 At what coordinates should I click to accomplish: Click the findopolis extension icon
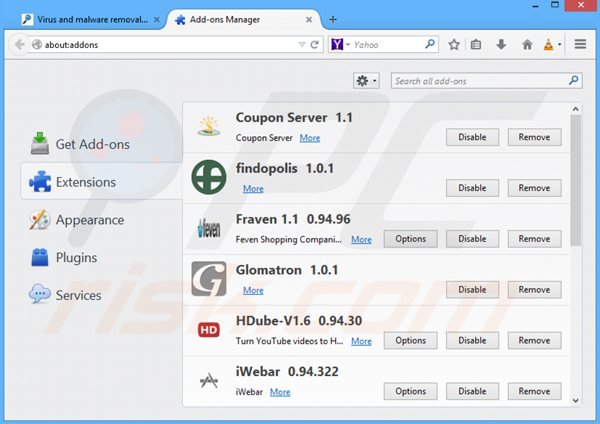(209, 177)
